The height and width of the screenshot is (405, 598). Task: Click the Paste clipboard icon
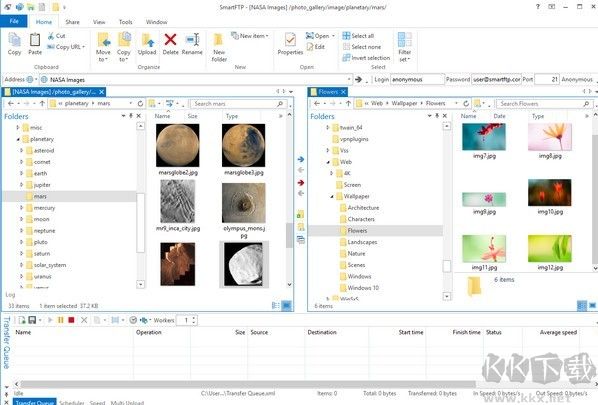[35, 44]
